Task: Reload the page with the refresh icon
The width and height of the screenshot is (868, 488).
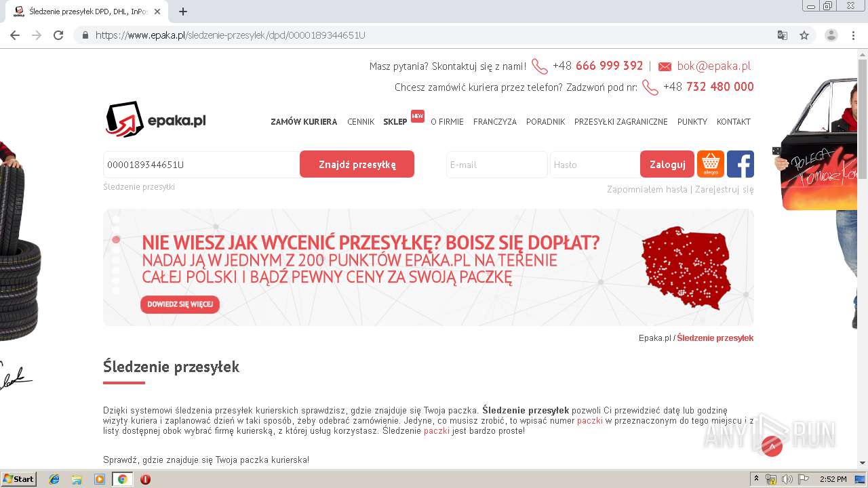Action: tap(58, 35)
